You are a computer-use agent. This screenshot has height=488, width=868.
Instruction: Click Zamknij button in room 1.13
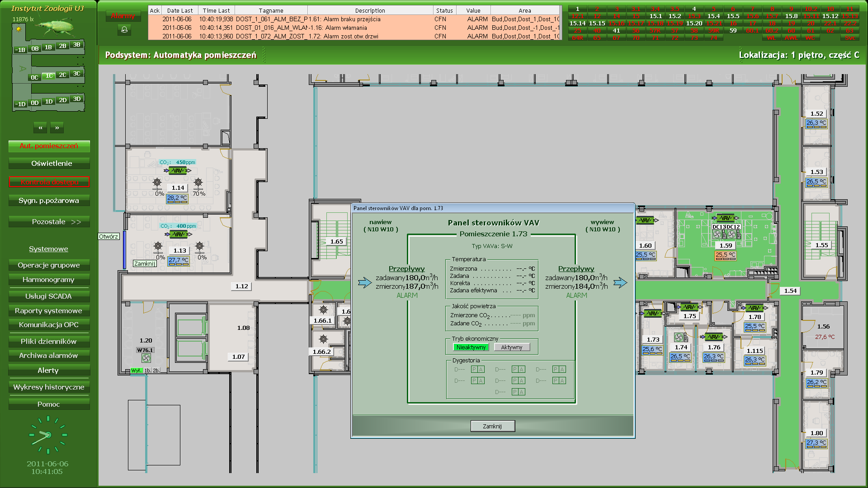pyautogui.click(x=145, y=263)
